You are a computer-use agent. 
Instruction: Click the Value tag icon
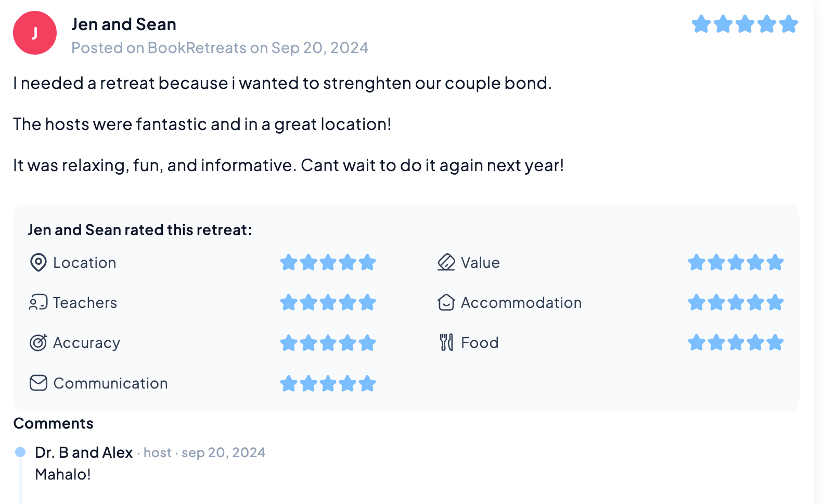tap(446, 263)
